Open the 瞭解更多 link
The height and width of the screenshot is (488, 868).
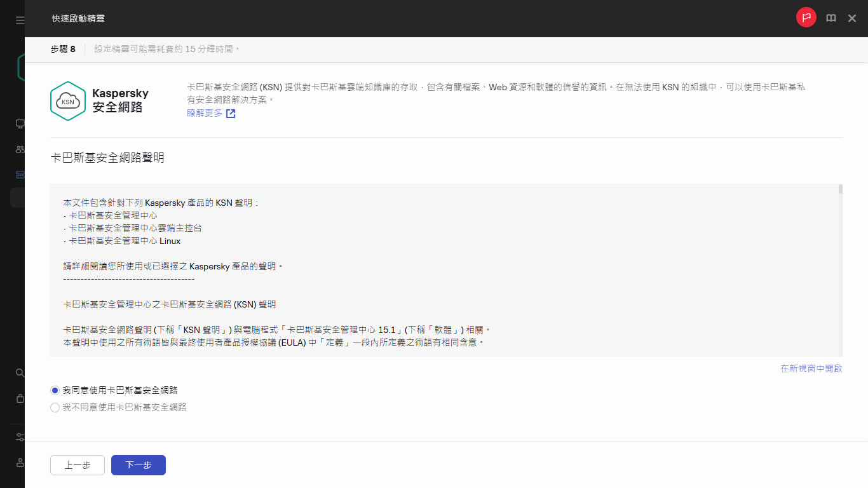click(205, 113)
